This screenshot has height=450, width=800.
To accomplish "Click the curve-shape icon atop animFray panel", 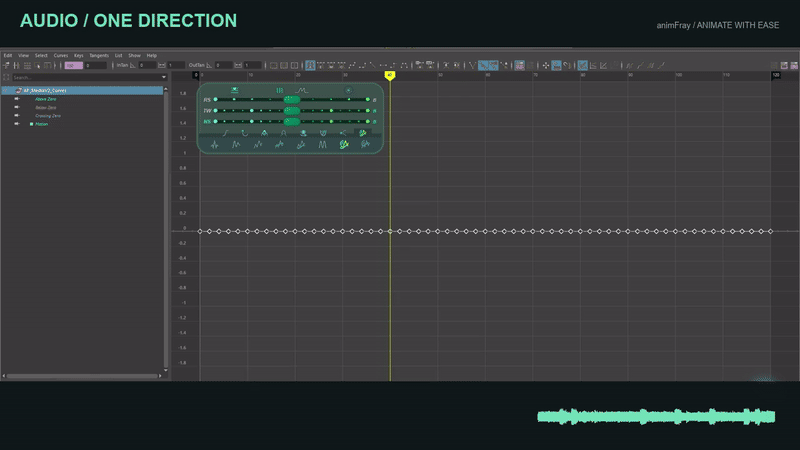I will click(302, 90).
